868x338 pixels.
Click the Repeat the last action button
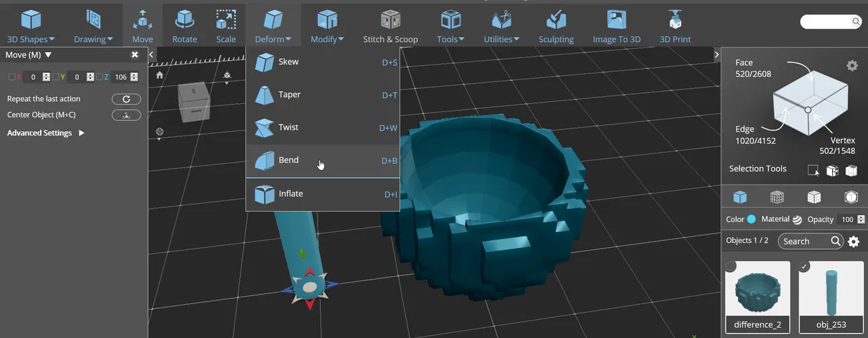click(x=126, y=99)
